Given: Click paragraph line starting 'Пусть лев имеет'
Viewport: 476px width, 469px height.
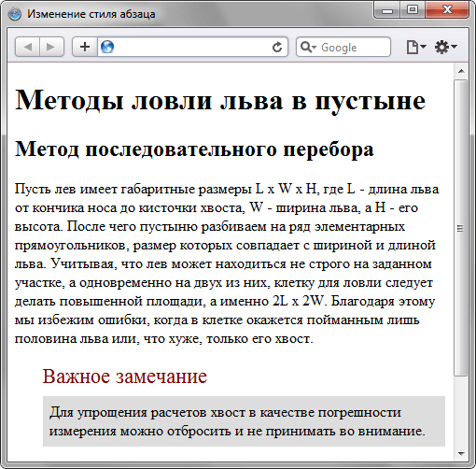Looking at the screenshot, I should coord(227,189).
